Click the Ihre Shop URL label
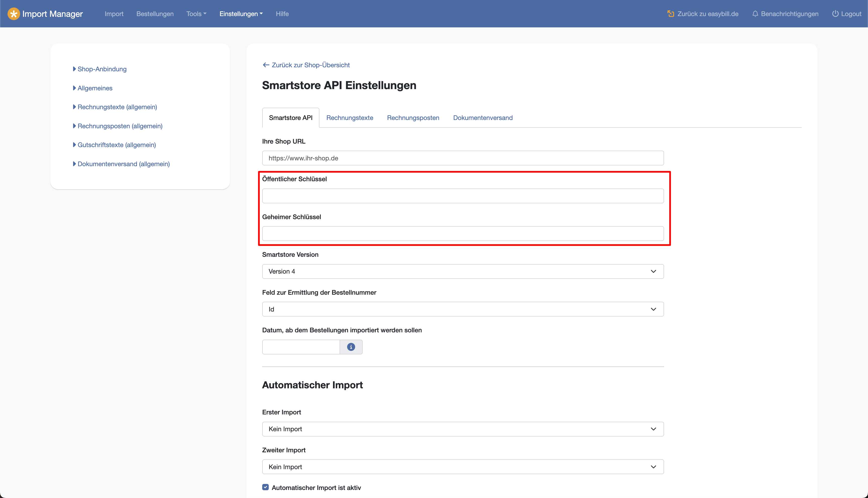Viewport: 868px width, 498px height. click(284, 141)
